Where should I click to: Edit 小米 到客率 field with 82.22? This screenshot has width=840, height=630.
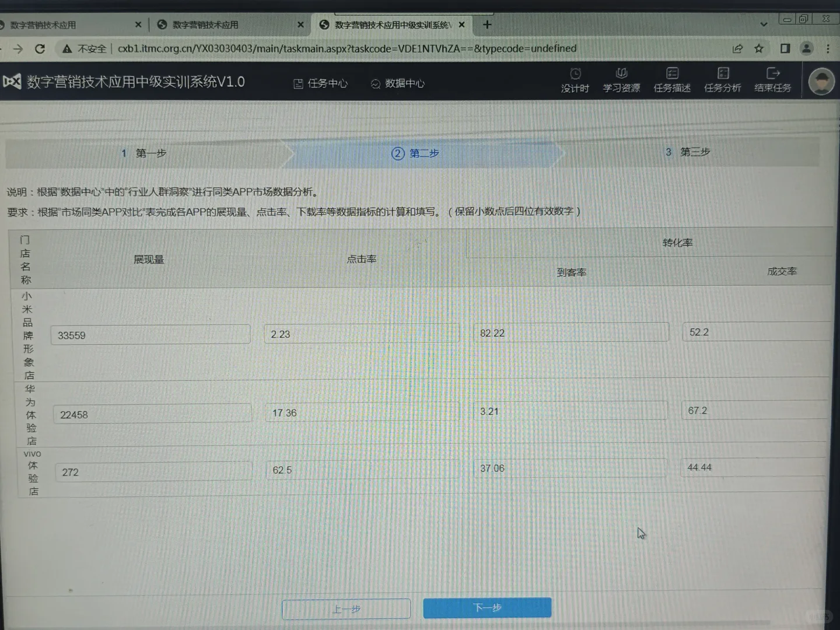(571, 332)
